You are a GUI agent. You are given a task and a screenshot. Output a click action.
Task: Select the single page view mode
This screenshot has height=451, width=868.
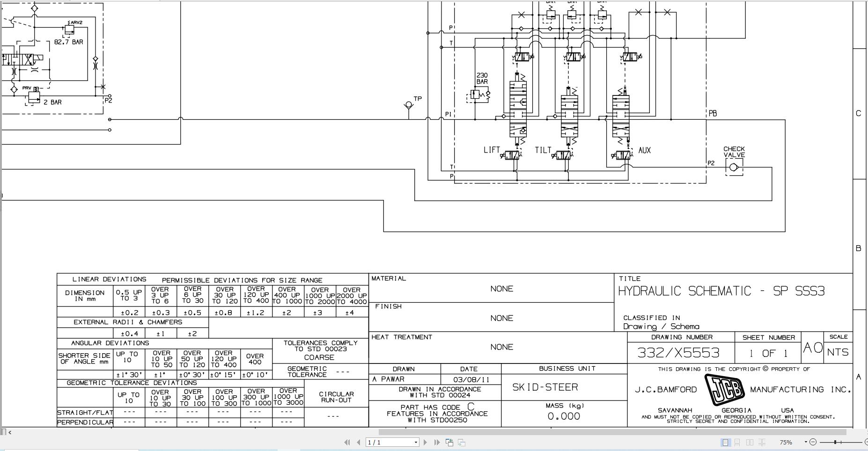(x=726, y=442)
